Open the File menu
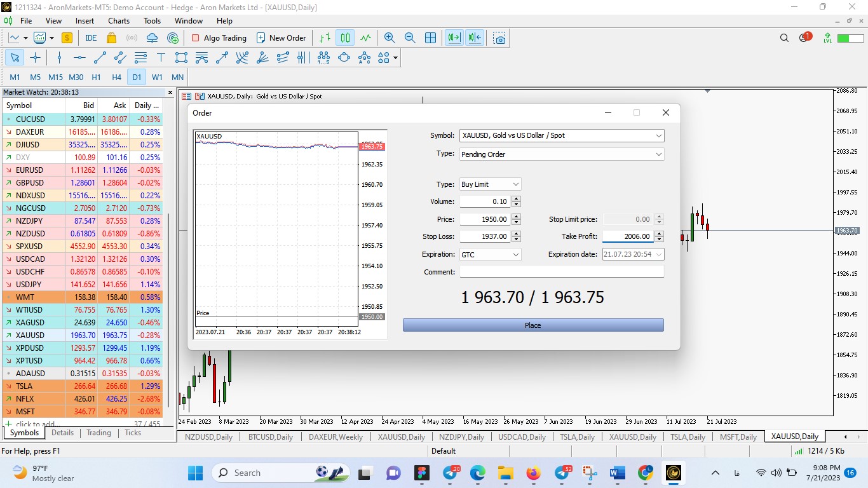 click(x=26, y=21)
